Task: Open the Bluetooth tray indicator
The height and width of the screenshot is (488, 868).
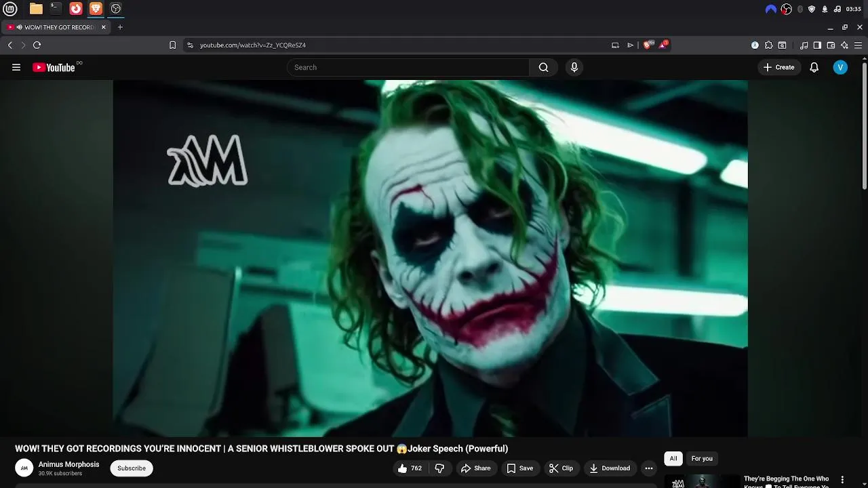Action: pos(800,9)
